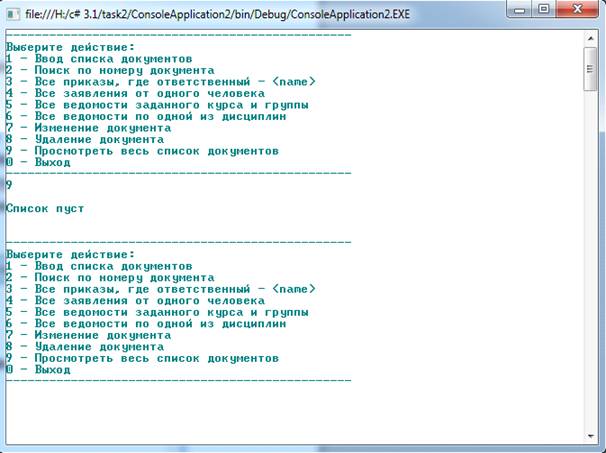Click second "7 - Изменение документа" line
This screenshot has height=453, width=606.
click(89, 335)
